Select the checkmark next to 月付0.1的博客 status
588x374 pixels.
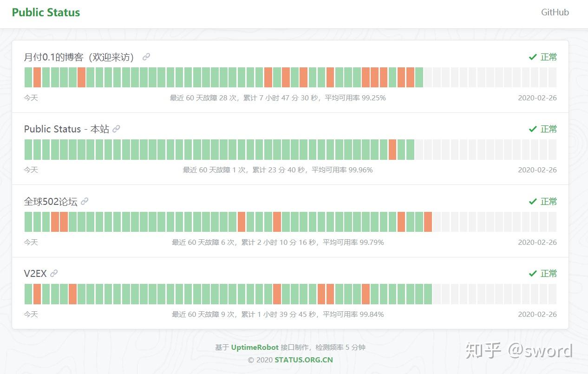click(x=533, y=57)
